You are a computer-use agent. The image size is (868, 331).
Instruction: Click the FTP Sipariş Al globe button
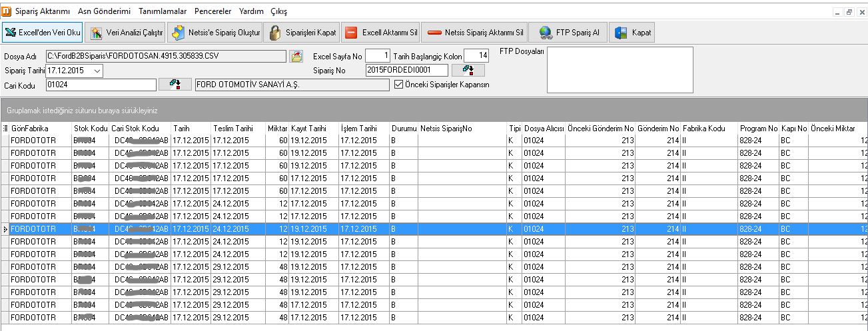click(569, 32)
